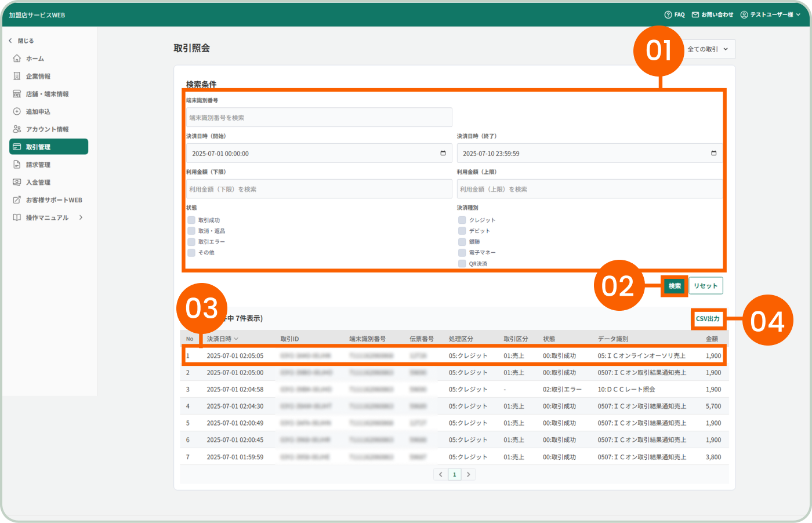Image resolution: width=812 pixels, height=523 pixels.
Task: Check the 取引成功 status checkbox
Action: [x=191, y=220]
